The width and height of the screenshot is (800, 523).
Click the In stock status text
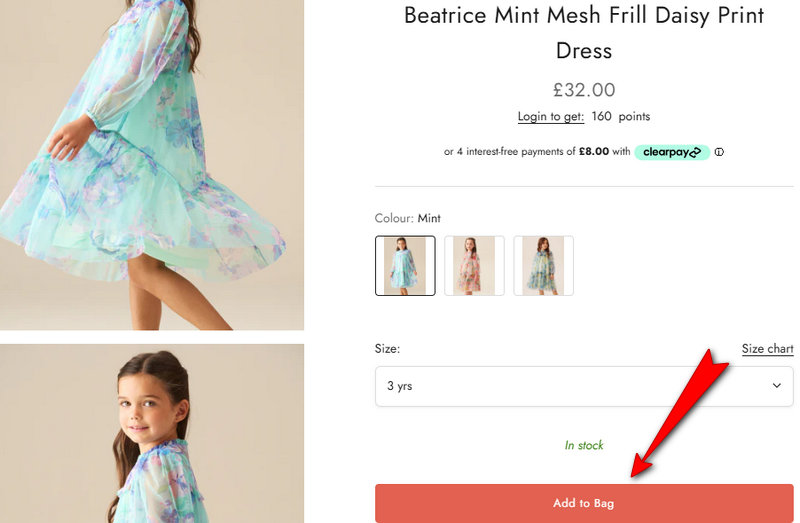click(584, 445)
